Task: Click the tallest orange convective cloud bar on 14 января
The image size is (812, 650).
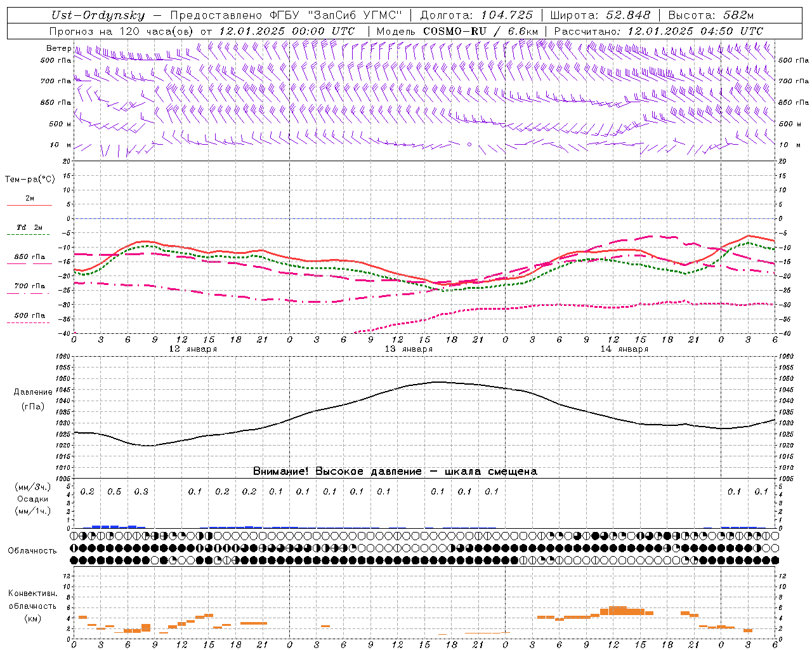Action: click(618, 610)
